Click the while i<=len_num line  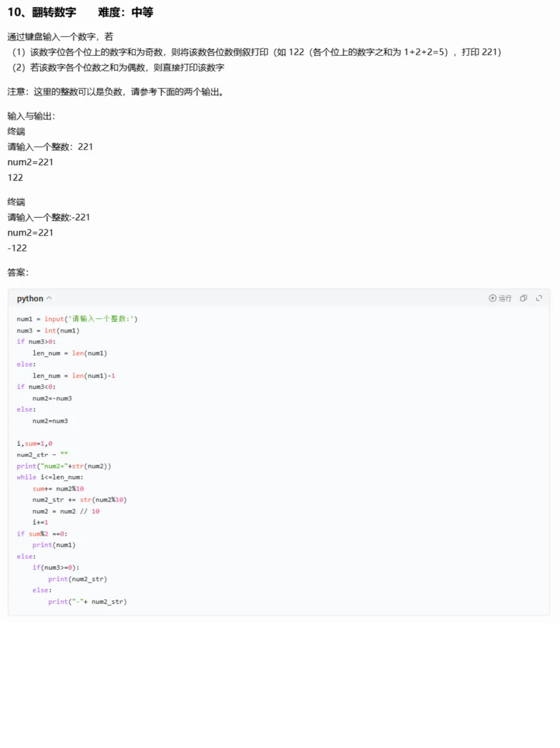pyautogui.click(x=50, y=477)
